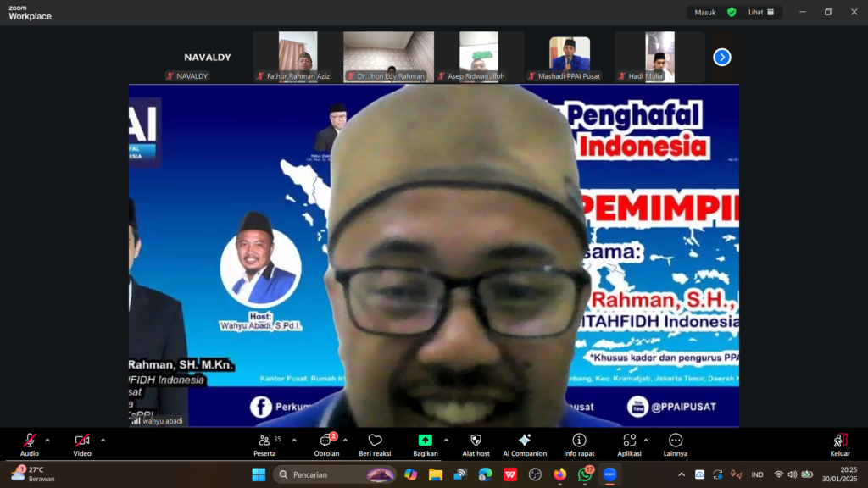Open Microsoft Edge from taskbar
Screen dimensions: 868x488
pos(486,474)
